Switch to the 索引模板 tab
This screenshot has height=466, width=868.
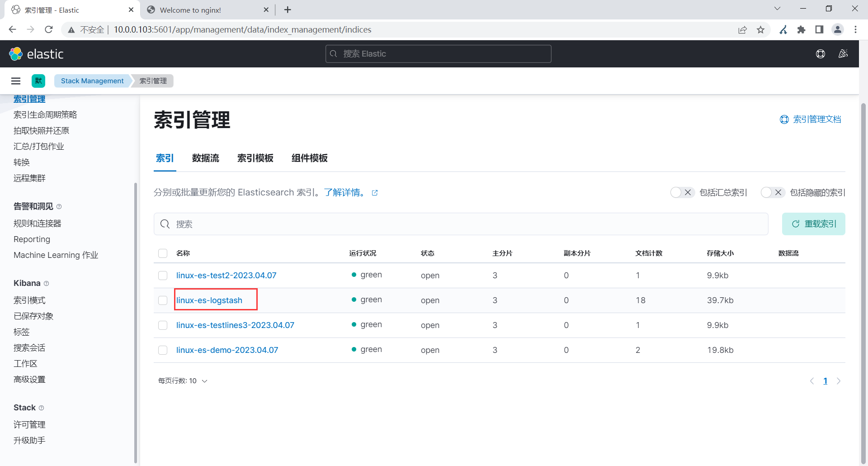[x=255, y=158]
